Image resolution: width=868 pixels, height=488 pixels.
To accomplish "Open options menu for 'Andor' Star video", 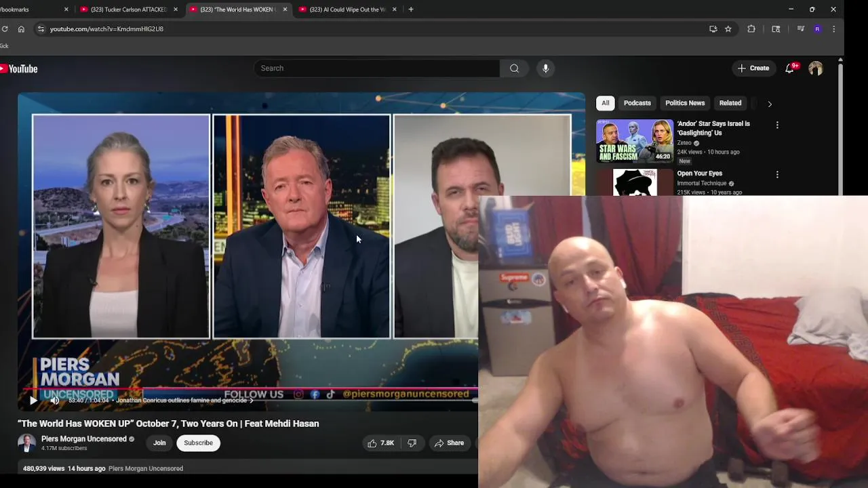I will coord(777,125).
